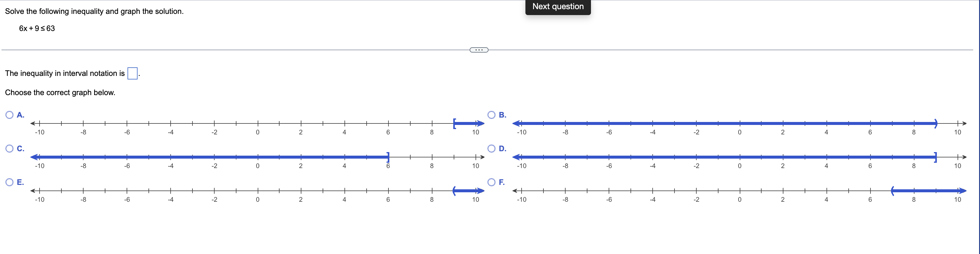This screenshot has width=980, height=254.
Task: Click the number line graph for option B
Action: point(739,123)
